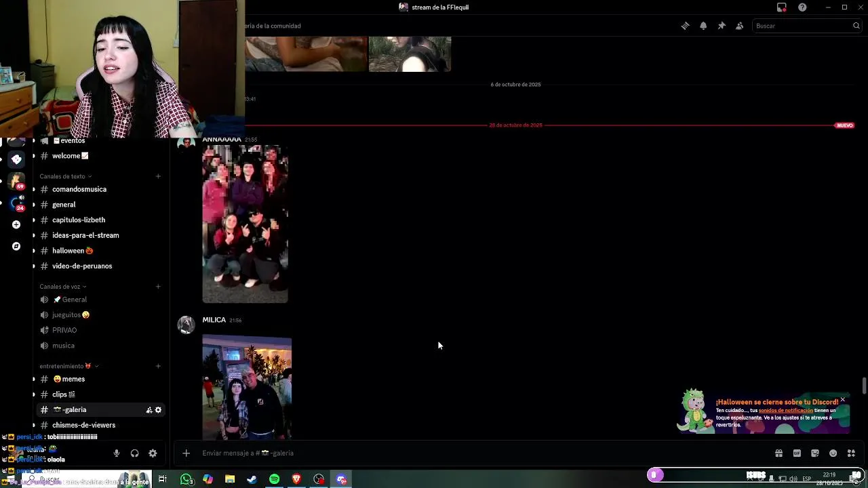Screen dimensions: 868x488
Task: Click the chat vertical scrollbar thumb
Action: [864, 386]
